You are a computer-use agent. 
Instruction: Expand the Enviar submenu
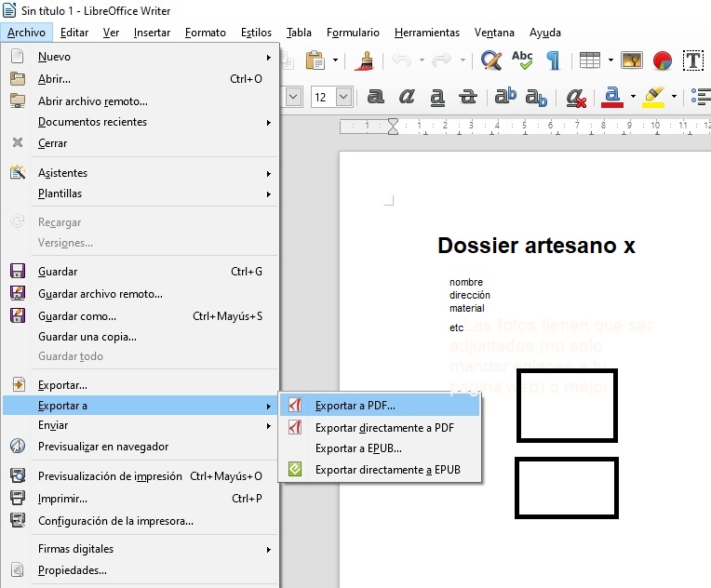pos(141,425)
